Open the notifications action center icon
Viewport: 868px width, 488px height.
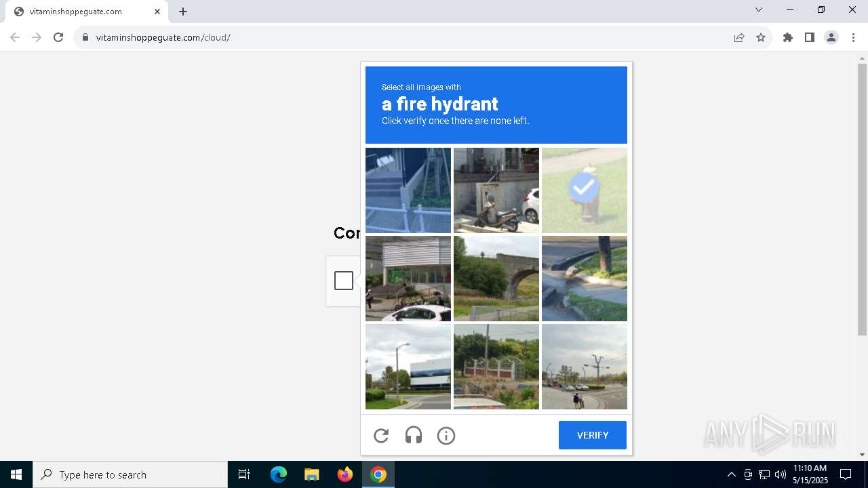846,474
